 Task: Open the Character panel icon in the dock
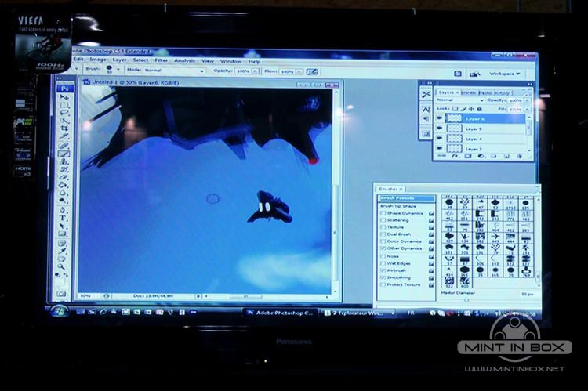pos(426,110)
